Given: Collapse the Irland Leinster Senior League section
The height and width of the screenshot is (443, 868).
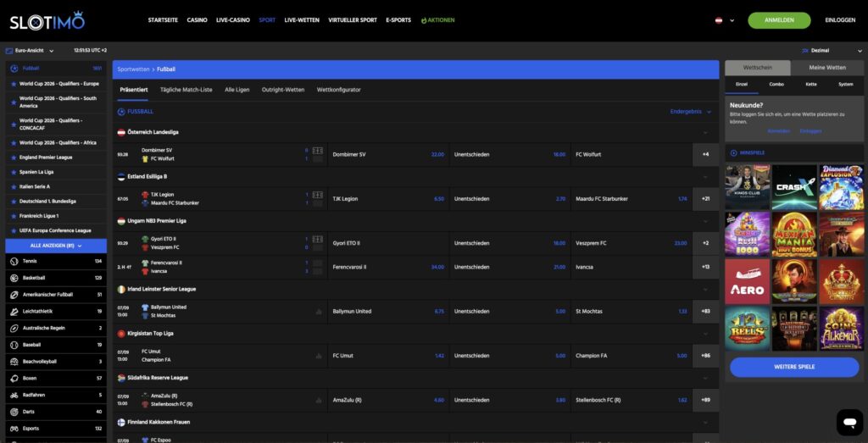Looking at the screenshot, I should point(704,289).
